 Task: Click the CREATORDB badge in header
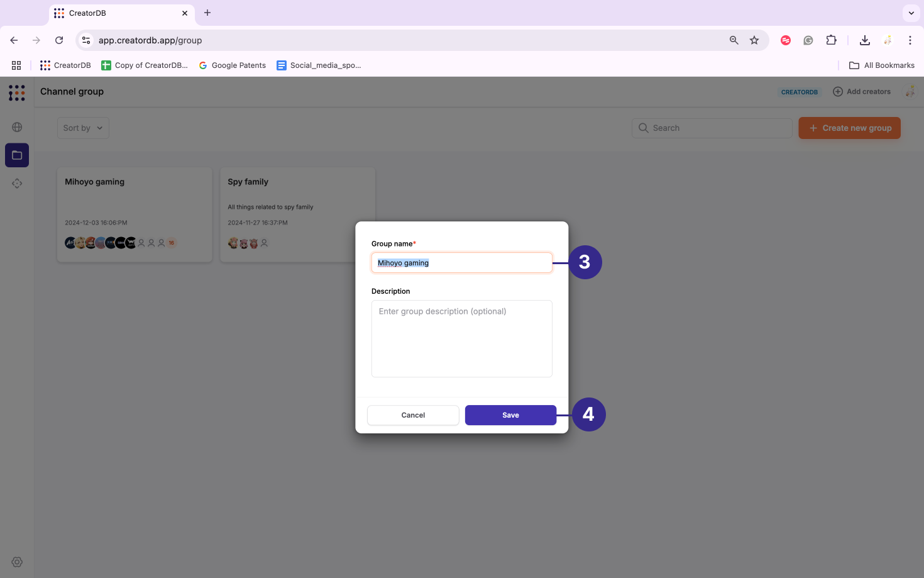(800, 92)
